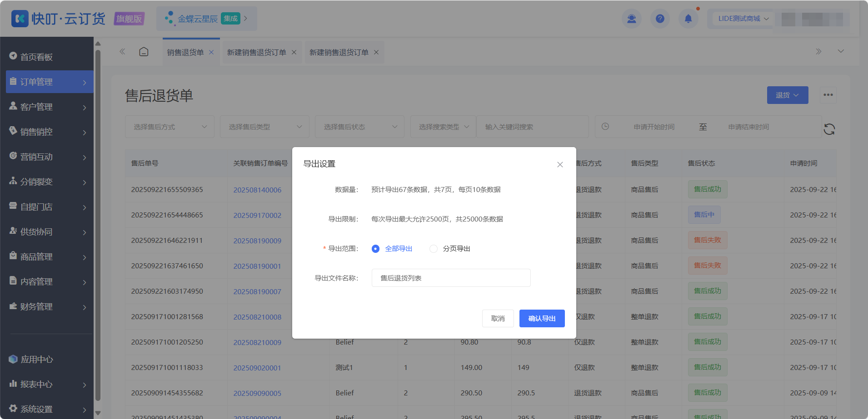
Task: Click the double-right arrow tab scroll icon
Action: tap(818, 52)
